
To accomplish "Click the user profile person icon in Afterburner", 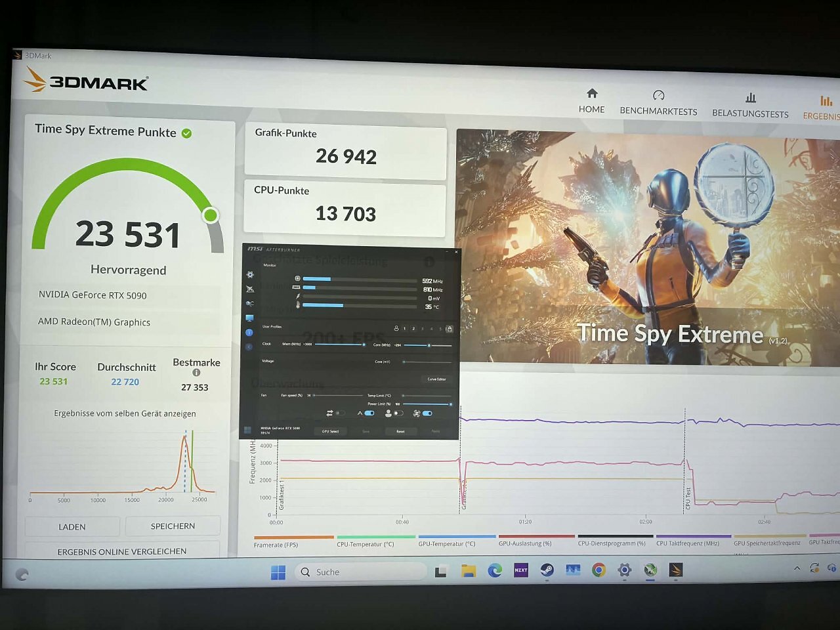I will point(396,328).
